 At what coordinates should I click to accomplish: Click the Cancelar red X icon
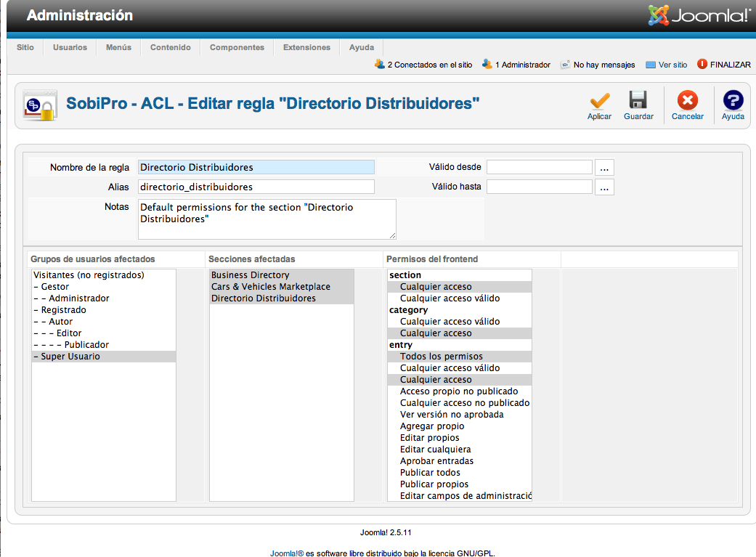point(688,100)
